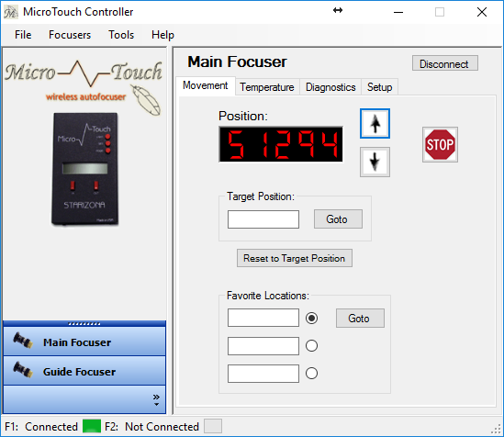The image size is (504, 437).
Task: Expand the sidebar overflow chevron menu
Action: tap(156, 400)
